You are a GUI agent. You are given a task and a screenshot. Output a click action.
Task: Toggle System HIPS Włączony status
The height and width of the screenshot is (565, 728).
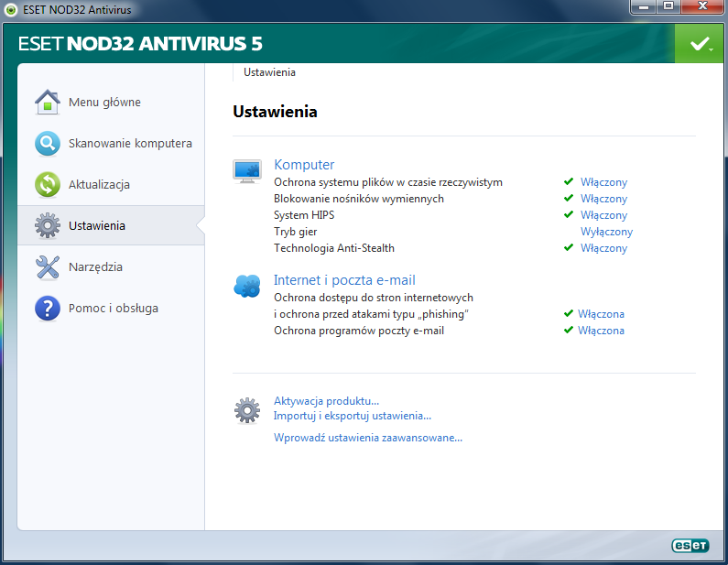coord(603,215)
